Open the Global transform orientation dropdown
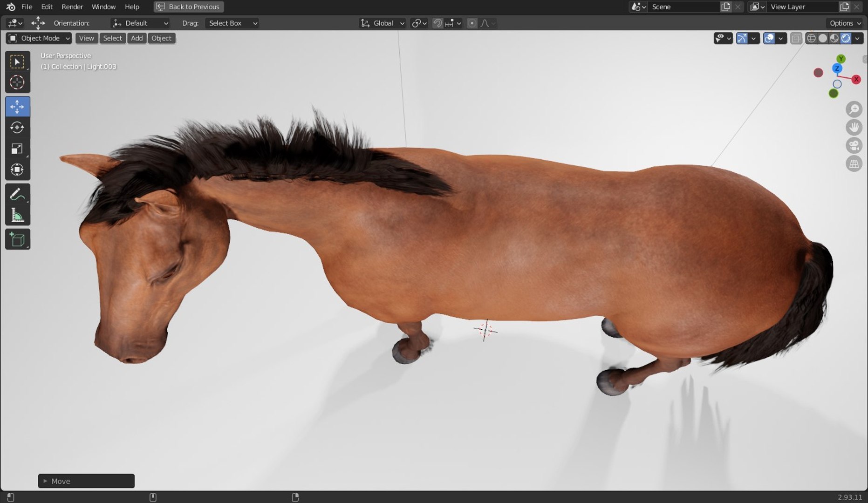 coord(383,23)
